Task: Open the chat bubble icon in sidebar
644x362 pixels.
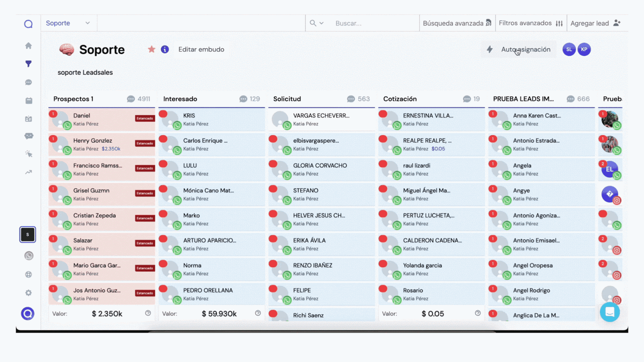Action: [x=29, y=82]
